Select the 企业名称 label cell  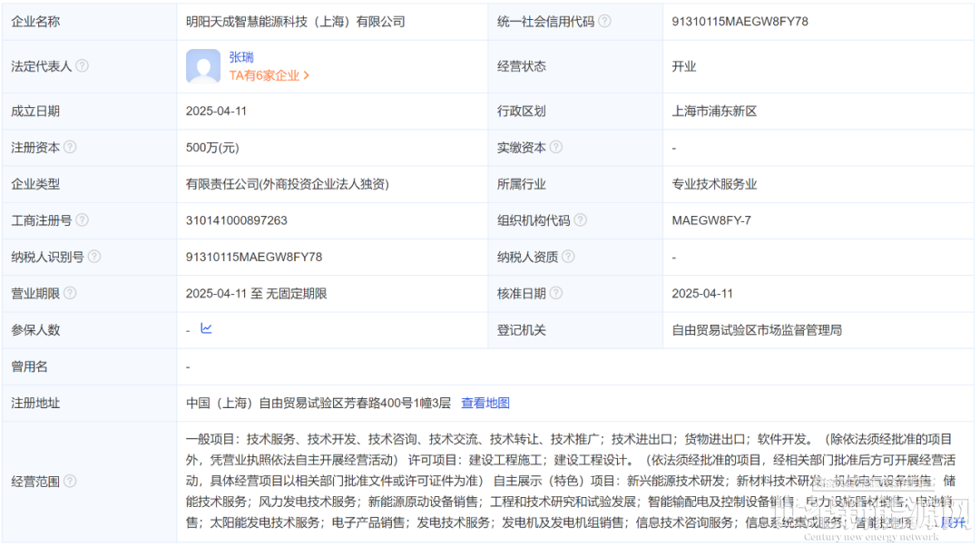(89, 22)
